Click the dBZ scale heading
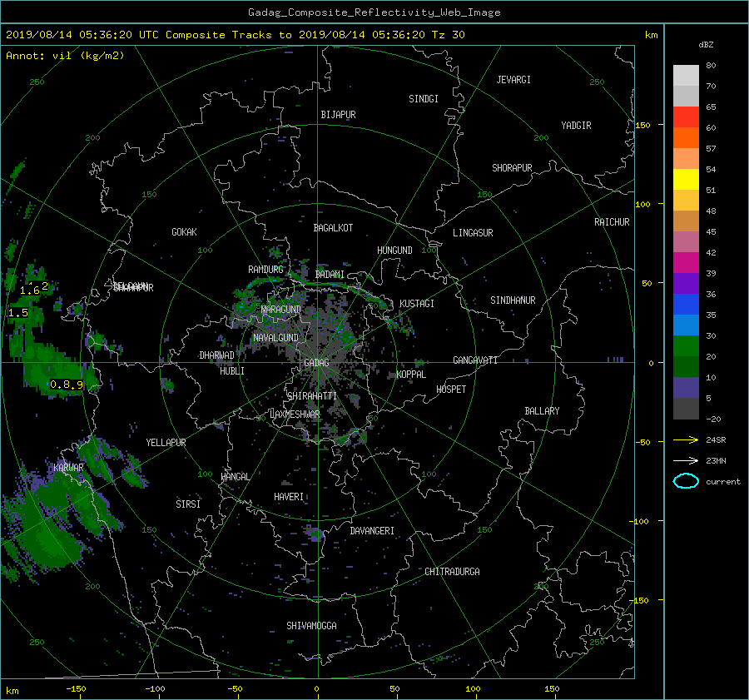The height and width of the screenshot is (700, 749). pyautogui.click(x=706, y=45)
